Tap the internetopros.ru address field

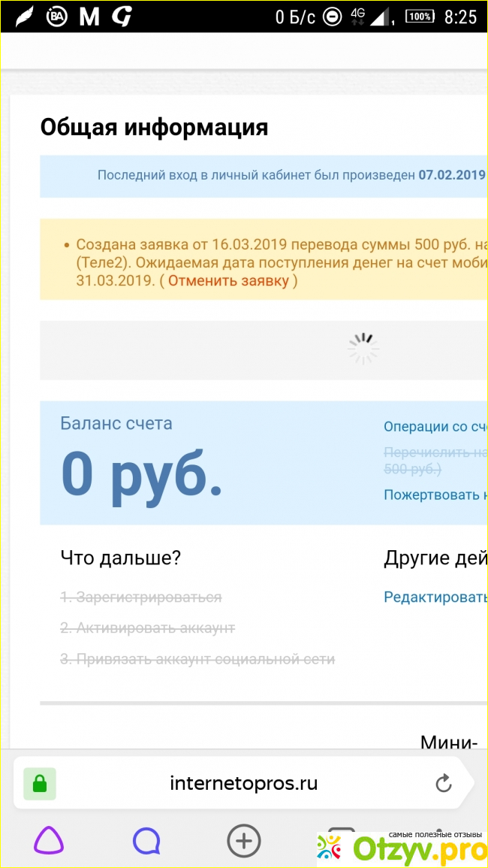pyautogui.click(x=243, y=784)
